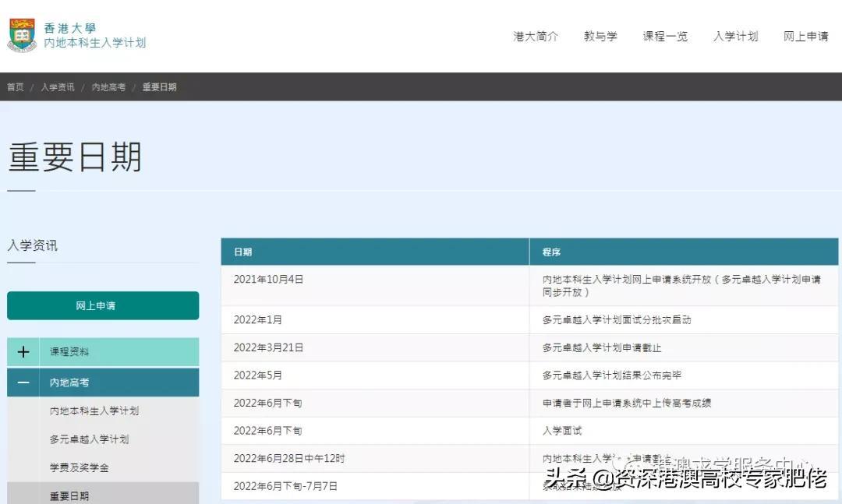Open the 港大简介 menu

coord(536,37)
